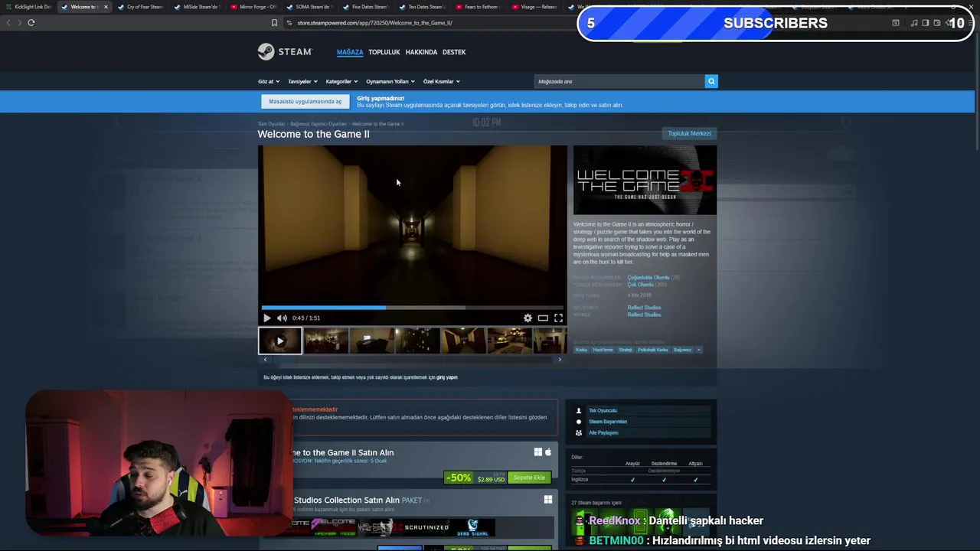Click the Scrutinized logo in the bundle
Screen dimensions: 980x551
[x=426, y=527]
